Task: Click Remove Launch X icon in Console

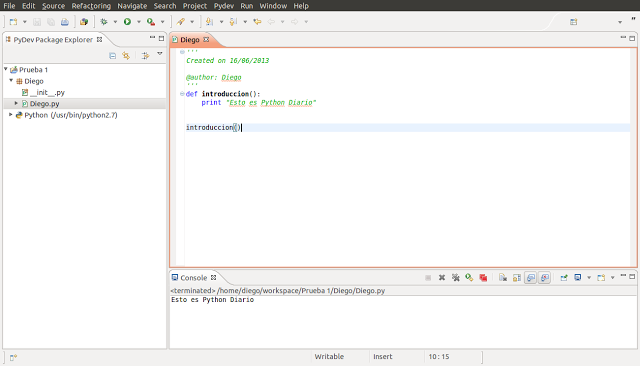Action: [442, 277]
